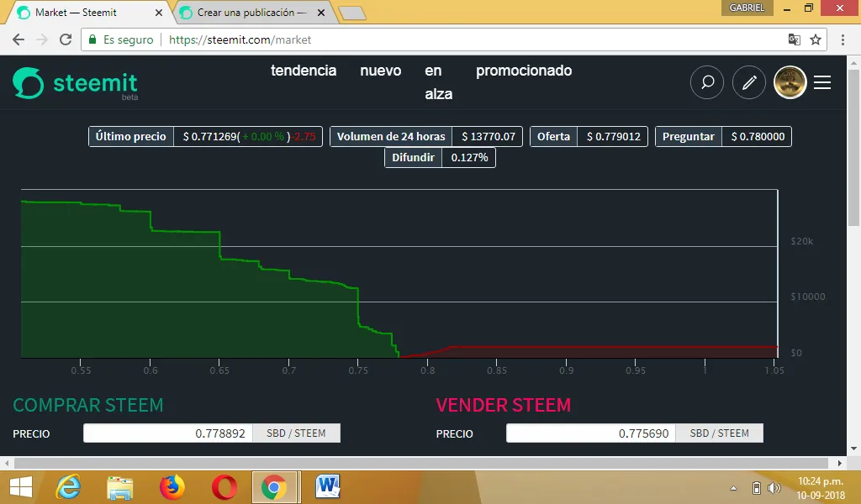Open File Explorer from the taskbar
Image resolution: width=861 pixels, height=504 pixels.
[119, 487]
